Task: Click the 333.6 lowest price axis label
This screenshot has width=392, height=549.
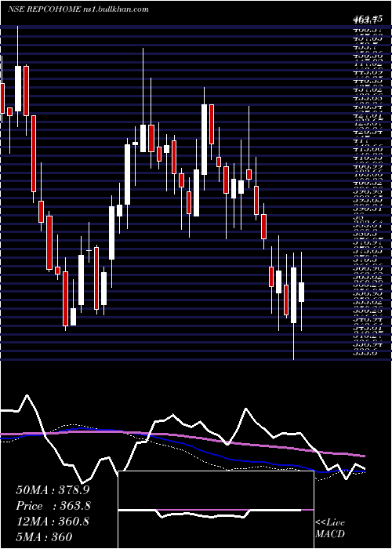Action: pos(365,353)
